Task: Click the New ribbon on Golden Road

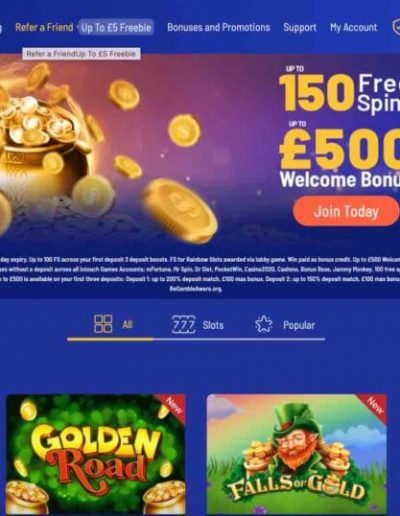Action: pyautogui.click(x=174, y=405)
